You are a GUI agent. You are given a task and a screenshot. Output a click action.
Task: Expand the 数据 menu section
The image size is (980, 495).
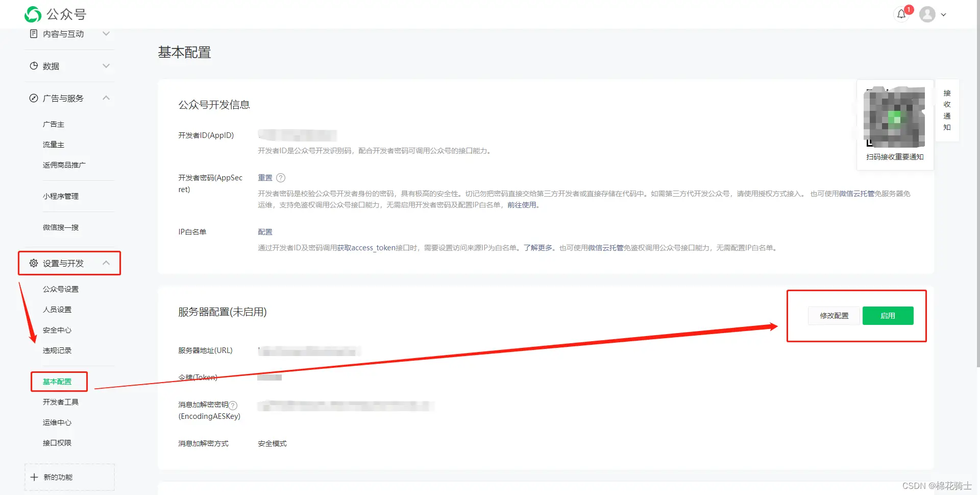(106, 65)
